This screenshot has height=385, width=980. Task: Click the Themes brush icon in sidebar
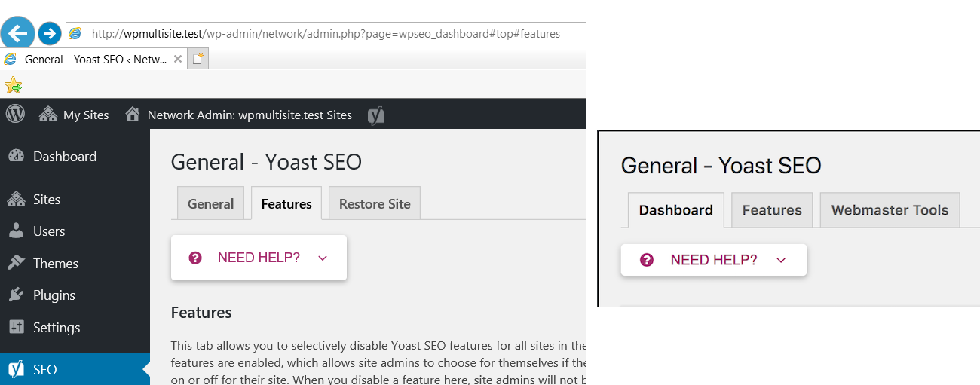16,263
